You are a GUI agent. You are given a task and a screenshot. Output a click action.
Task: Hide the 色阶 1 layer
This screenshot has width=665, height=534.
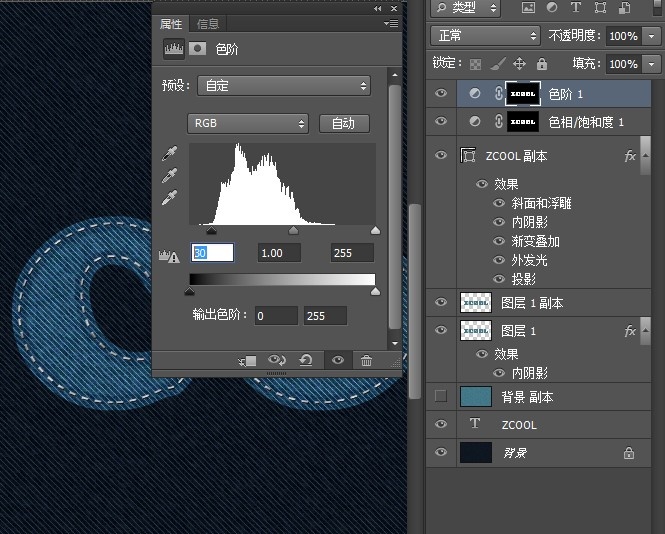(x=441, y=93)
